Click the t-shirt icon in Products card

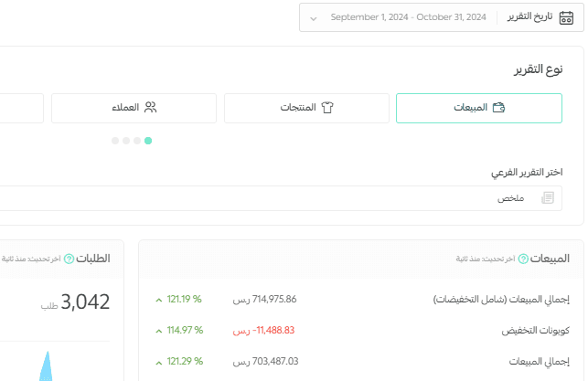click(326, 108)
